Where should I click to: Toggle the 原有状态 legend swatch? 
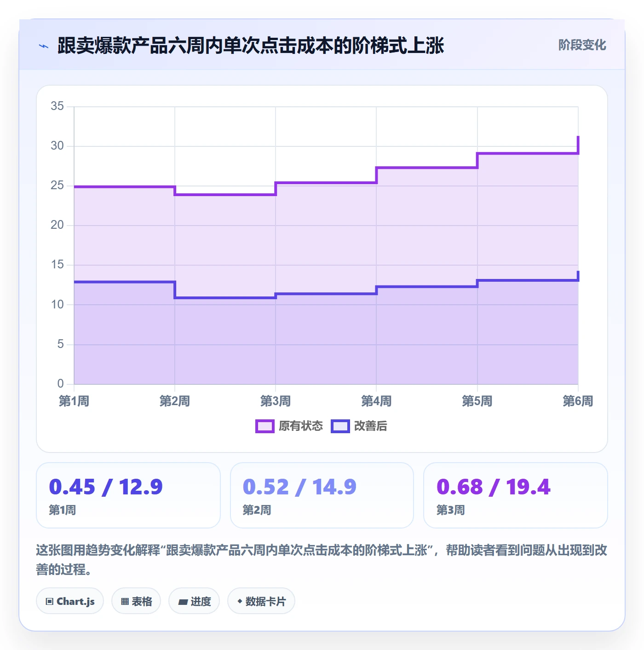point(264,426)
